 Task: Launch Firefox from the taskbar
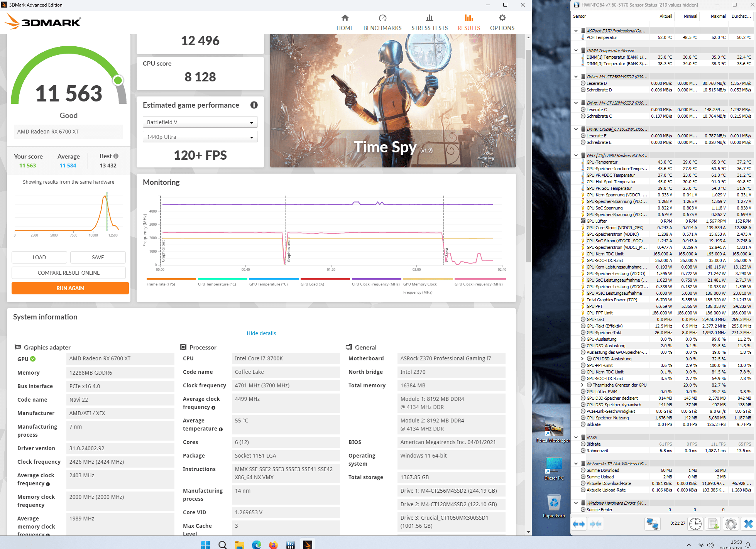274,544
